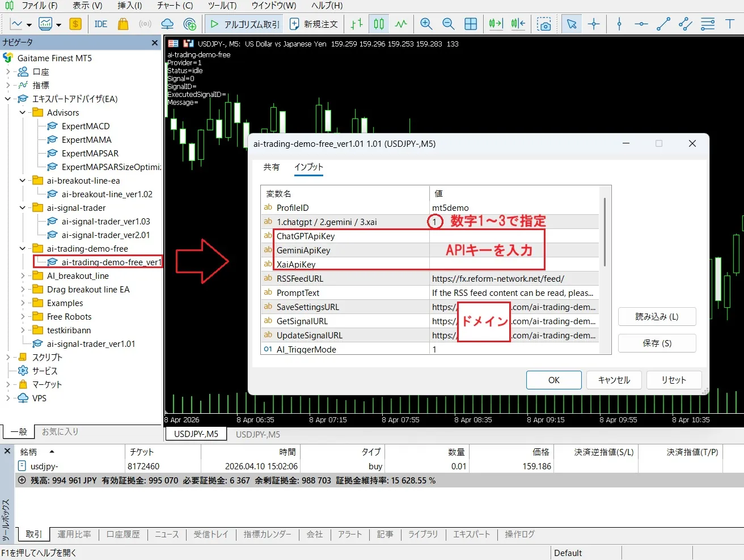Click the zoom in magnifier icon

pyautogui.click(x=426, y=24)
